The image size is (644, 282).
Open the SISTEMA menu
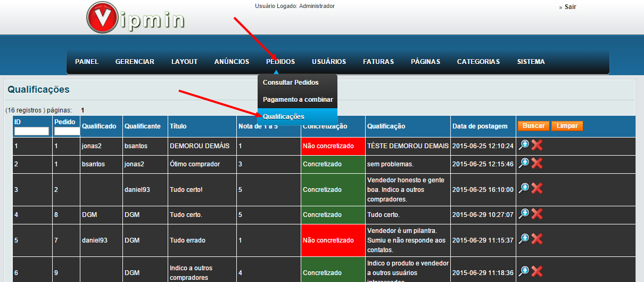point(531,62)
